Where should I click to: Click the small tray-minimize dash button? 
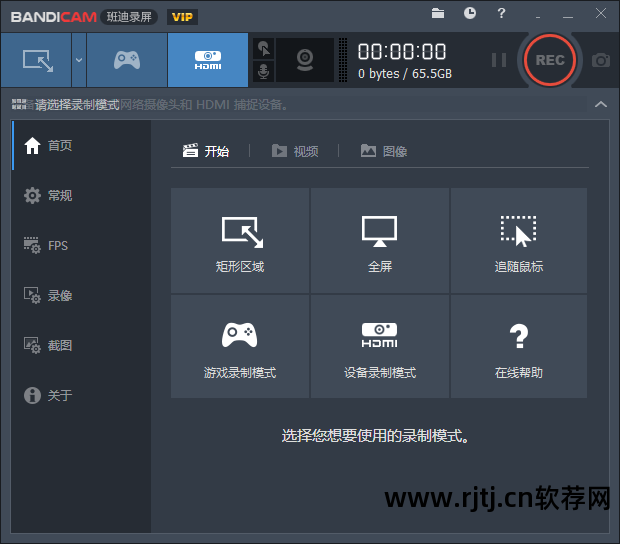point(538,17)
